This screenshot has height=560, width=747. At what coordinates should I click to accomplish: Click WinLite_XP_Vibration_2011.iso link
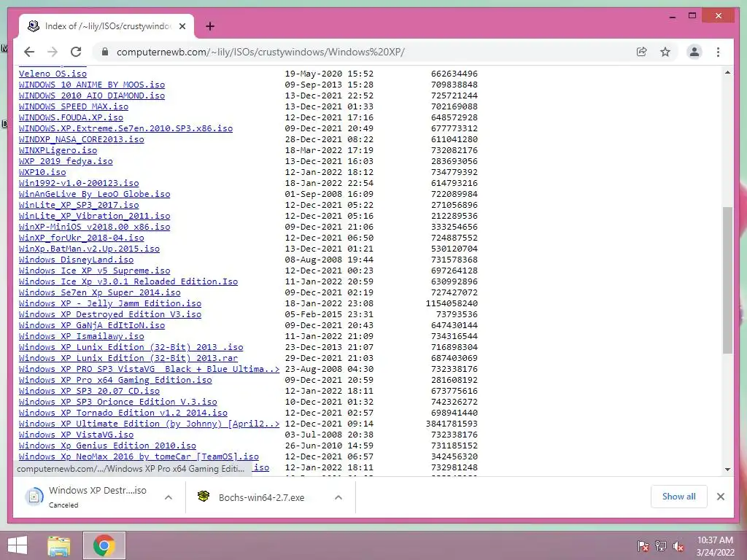point(94,216)
